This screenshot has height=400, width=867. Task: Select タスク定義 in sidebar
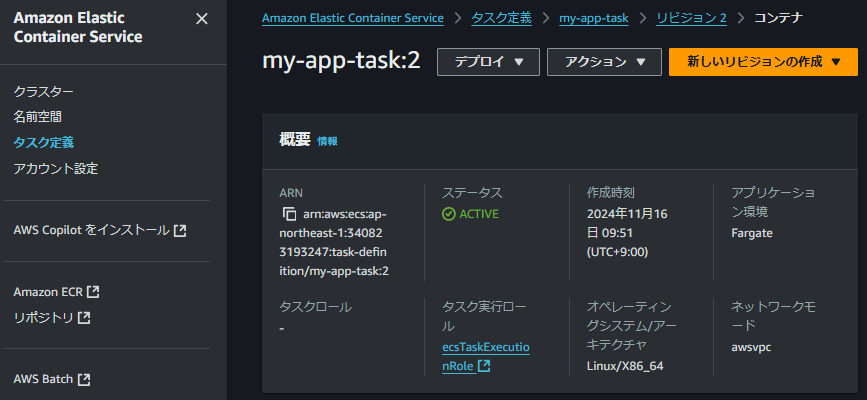point(44,143)
